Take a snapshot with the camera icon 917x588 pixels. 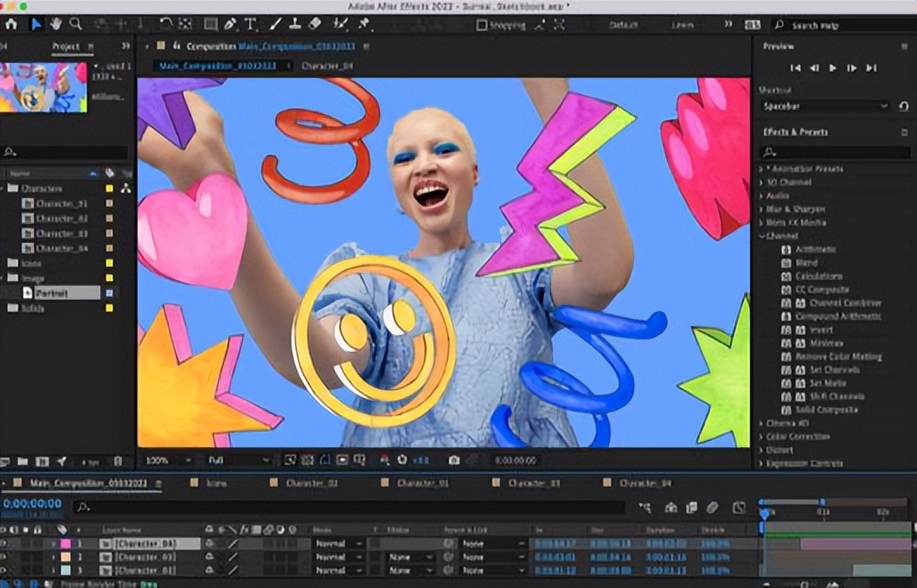[x=454, y=461]
